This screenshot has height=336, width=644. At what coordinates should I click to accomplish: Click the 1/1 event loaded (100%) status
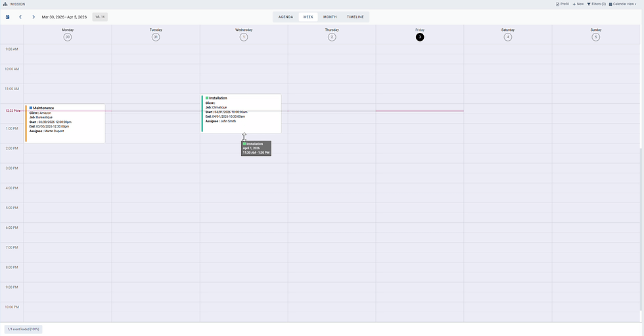pos(24,329)
